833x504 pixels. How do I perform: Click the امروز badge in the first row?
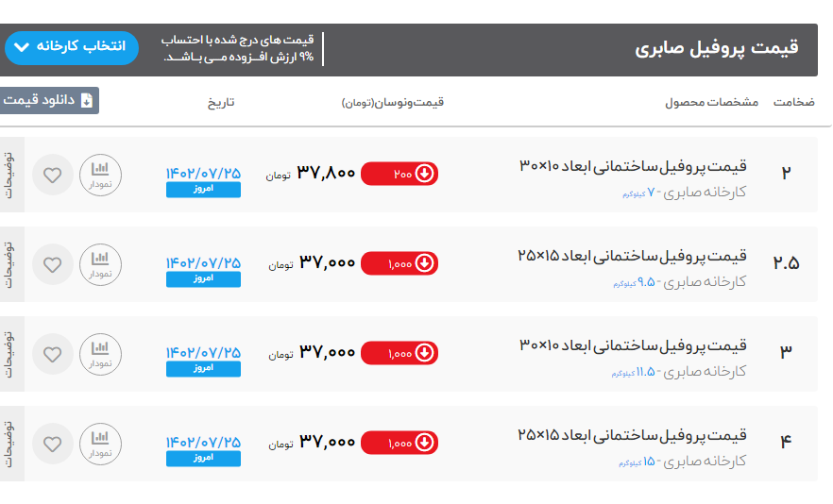(203, 190)
